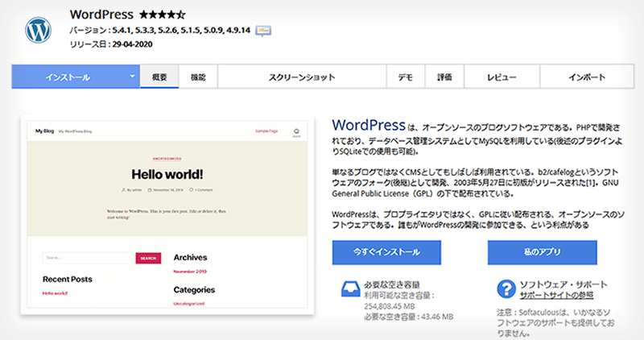Click the WordPress title heading at the top
This screenshot has height=340, width=644.
101,15
